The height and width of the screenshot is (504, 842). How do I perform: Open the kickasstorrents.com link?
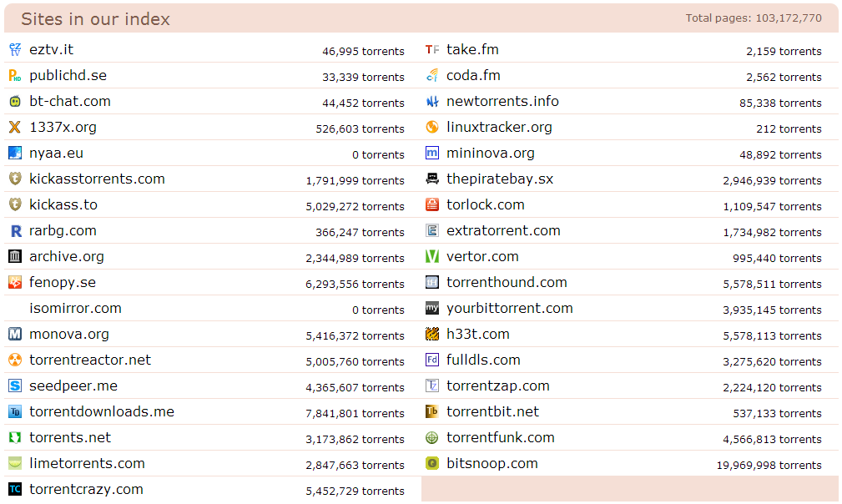tap(97, 179)
